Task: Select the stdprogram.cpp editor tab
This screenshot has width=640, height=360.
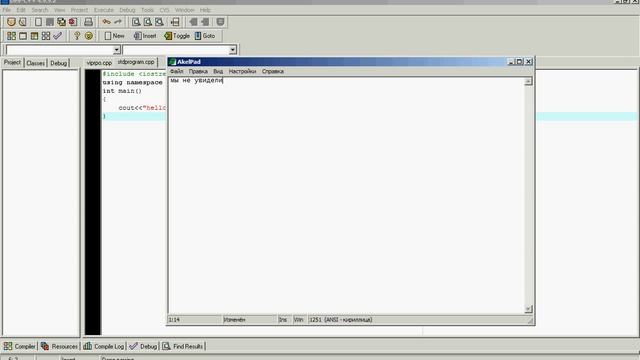Action: click(136, 62)
